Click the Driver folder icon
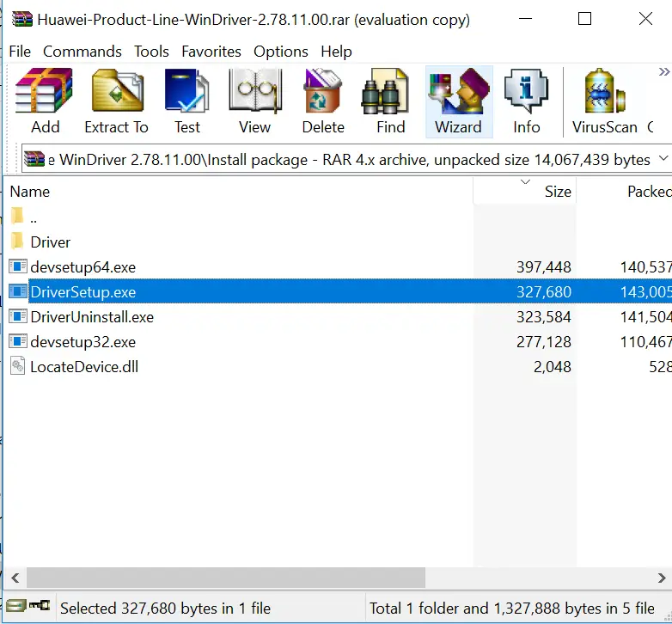 pos(17,241)
